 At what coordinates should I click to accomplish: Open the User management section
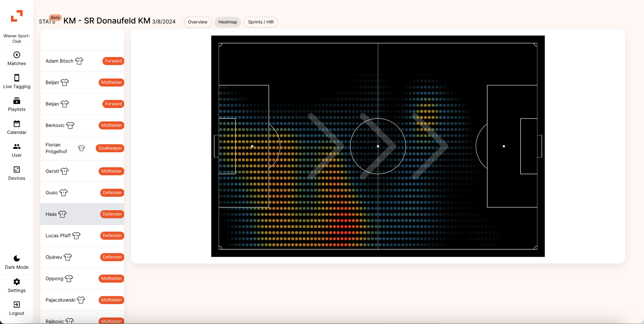(x=16, y=150)
